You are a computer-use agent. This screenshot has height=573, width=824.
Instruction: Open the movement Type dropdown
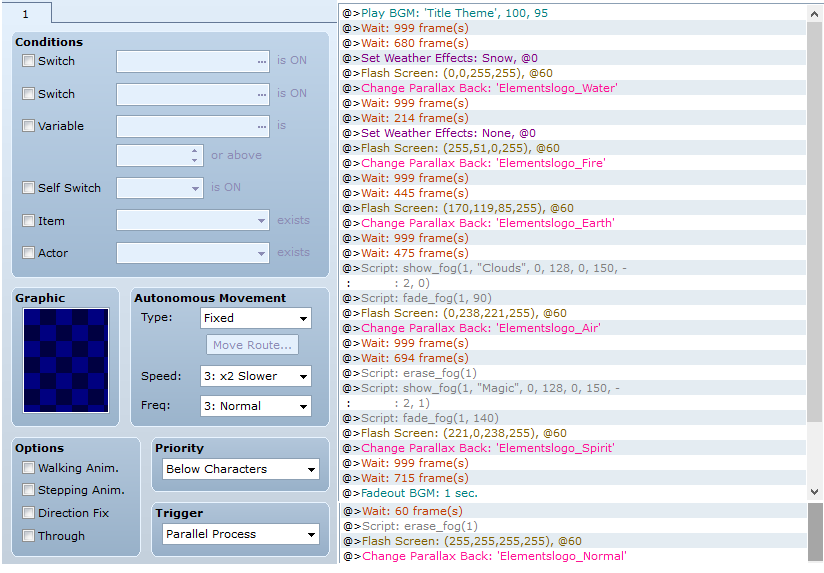pyautogui.click(x=256, y=318)
